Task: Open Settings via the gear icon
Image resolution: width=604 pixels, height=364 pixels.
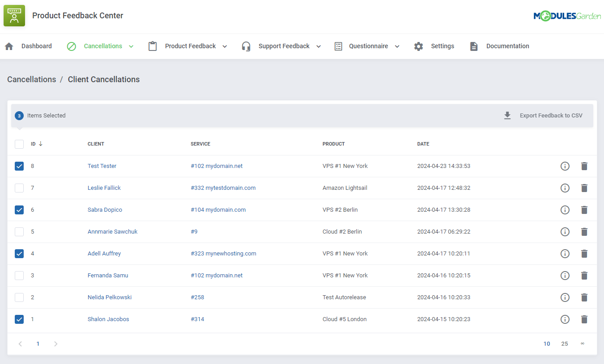Action: [x=418, y=46]
